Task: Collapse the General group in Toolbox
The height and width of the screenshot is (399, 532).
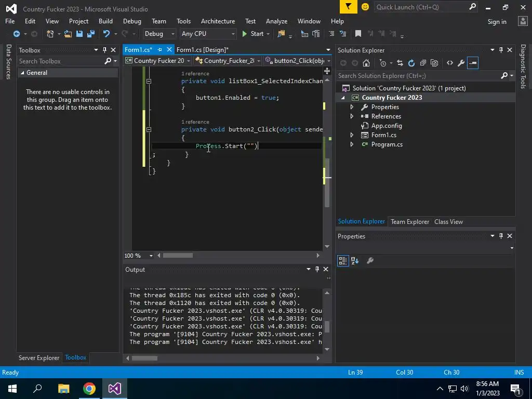Action: click(22, 73)
